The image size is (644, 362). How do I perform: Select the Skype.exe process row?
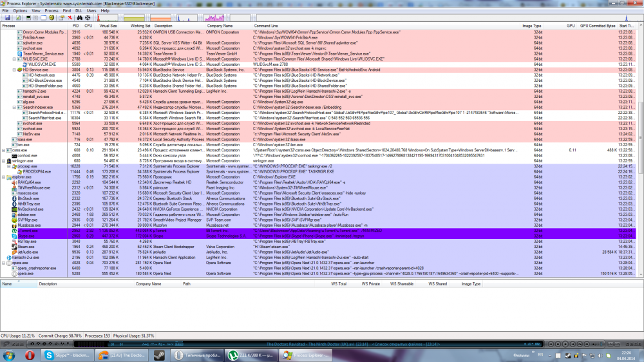[26, 236]
